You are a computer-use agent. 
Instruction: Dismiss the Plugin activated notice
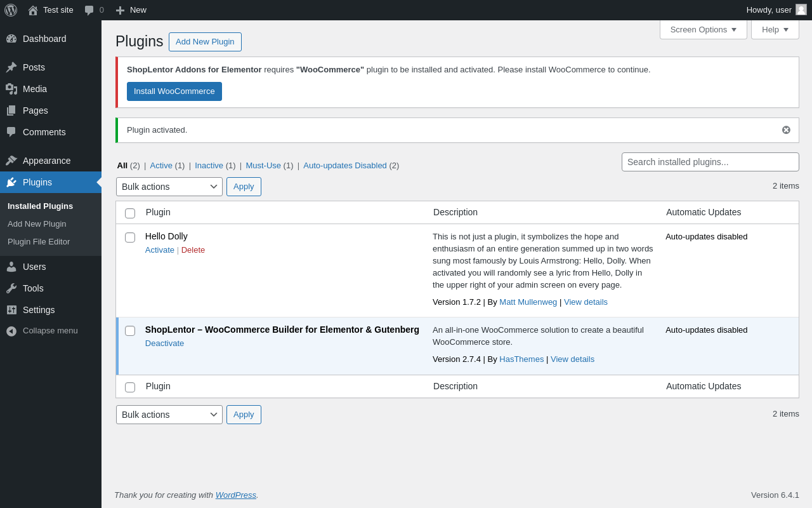[x=786, y=130]
